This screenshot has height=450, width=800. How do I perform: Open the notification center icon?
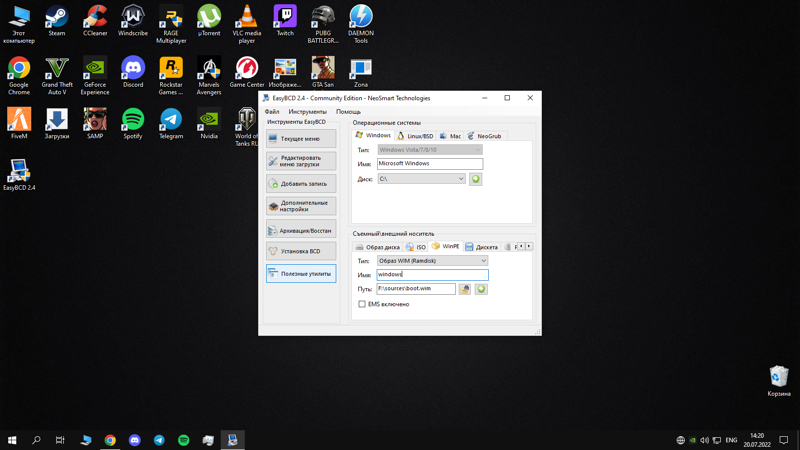point(784,440)
